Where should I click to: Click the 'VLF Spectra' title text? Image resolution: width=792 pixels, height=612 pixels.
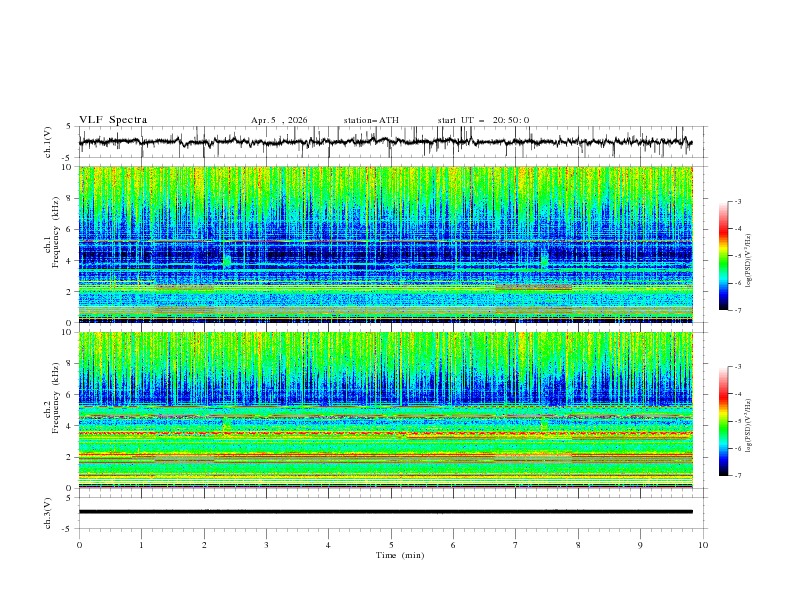click(113, 120)
